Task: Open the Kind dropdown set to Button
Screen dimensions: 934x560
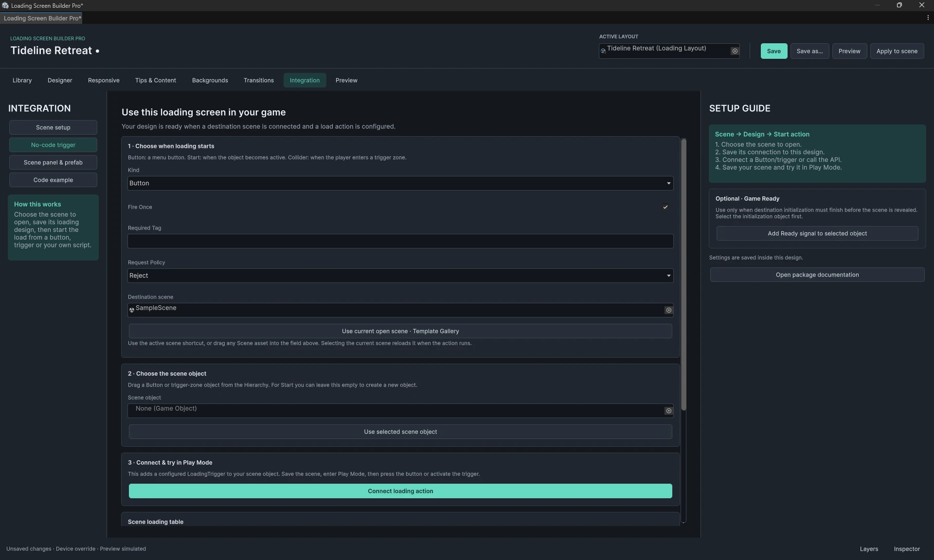Action: (x=400, y=183)
